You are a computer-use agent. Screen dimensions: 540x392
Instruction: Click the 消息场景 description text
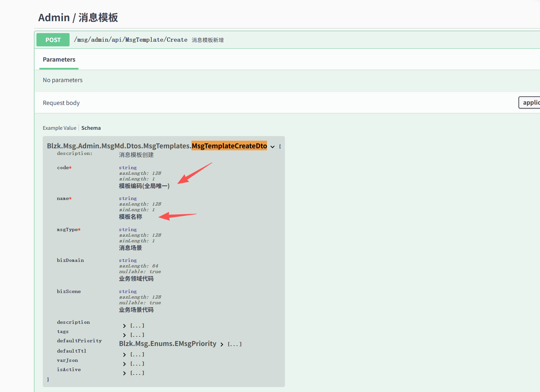[x=131, y=248]
